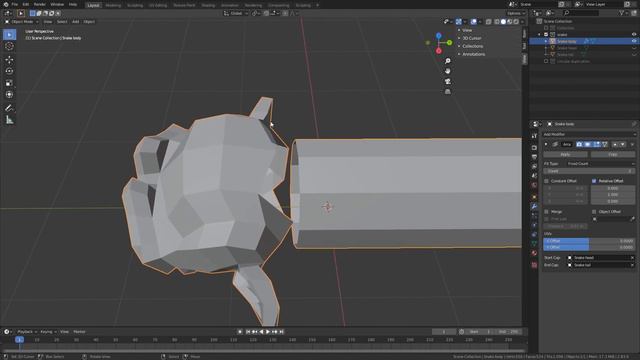Select the Annotate pencil tool
The height and width of the screenshot is (360, 640).
click(9, 108)
